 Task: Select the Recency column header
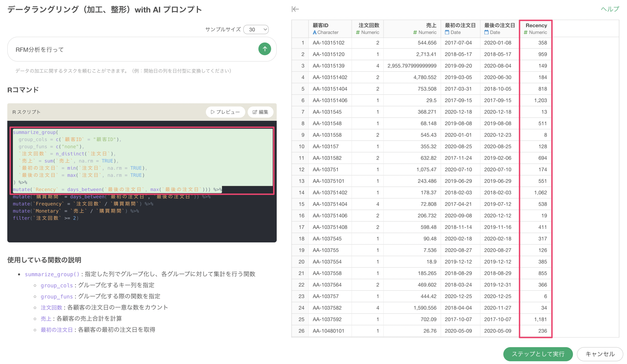point(535,29)
